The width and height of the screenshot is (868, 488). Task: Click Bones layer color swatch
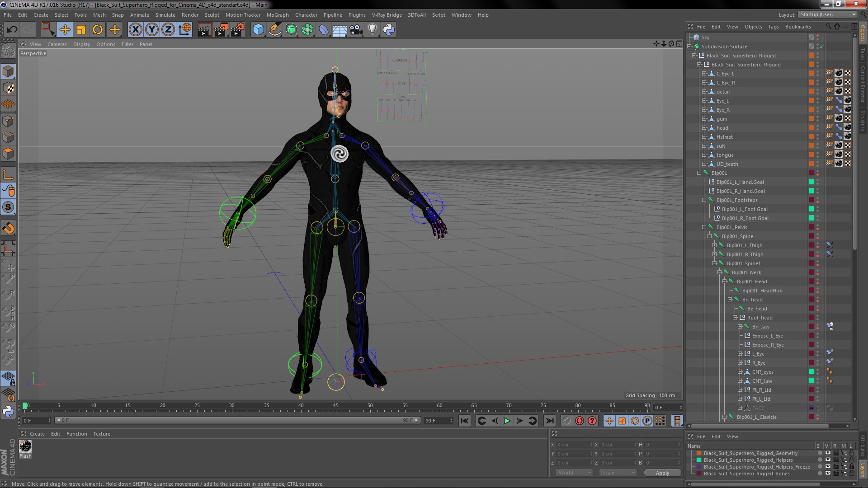pyautogui.click(x=699, y=474)
